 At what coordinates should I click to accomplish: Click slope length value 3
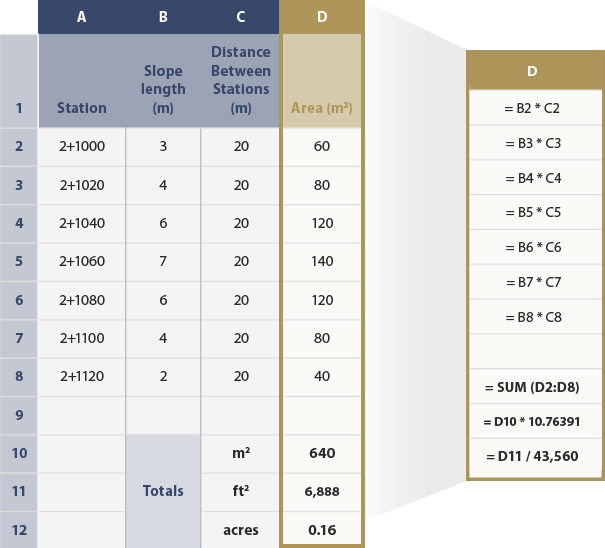click(163, 147)
